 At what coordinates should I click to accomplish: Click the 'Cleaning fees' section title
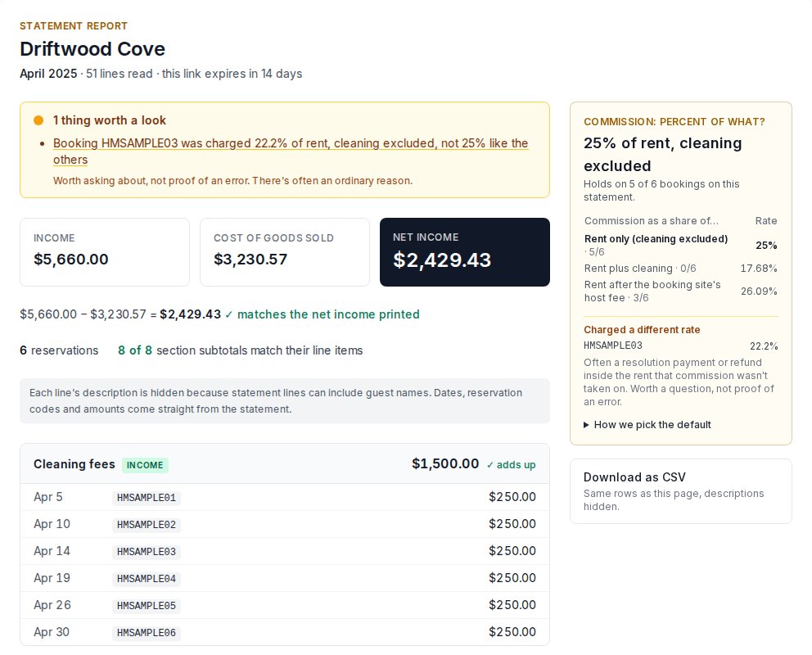(x=74, y=464)
